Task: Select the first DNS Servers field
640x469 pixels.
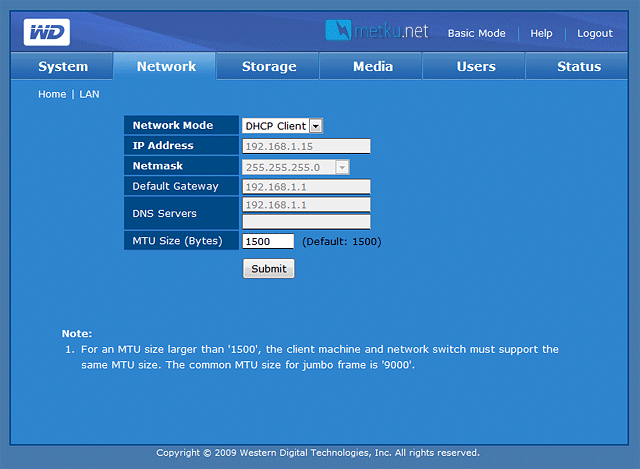Action: (306, 204)
